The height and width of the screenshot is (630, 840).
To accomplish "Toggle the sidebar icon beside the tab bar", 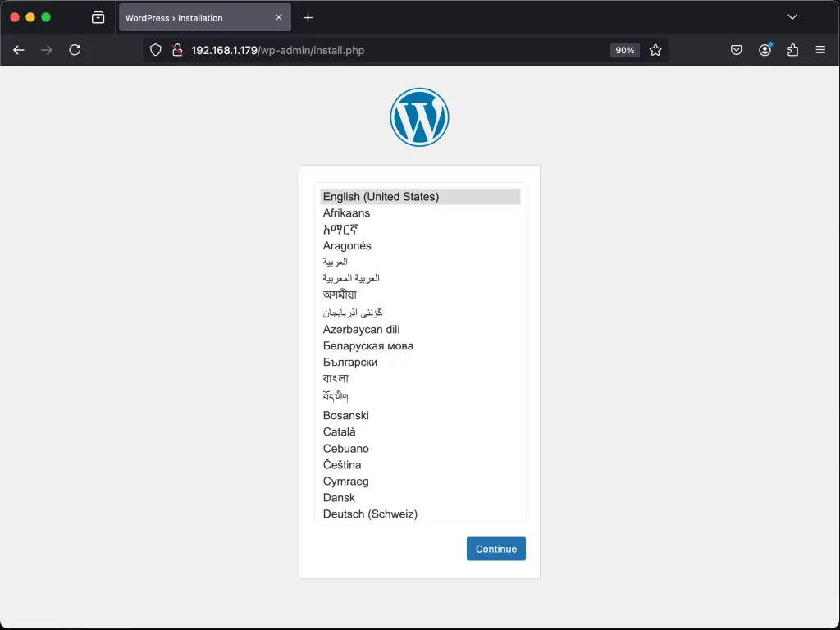I will tap(100, 16).
